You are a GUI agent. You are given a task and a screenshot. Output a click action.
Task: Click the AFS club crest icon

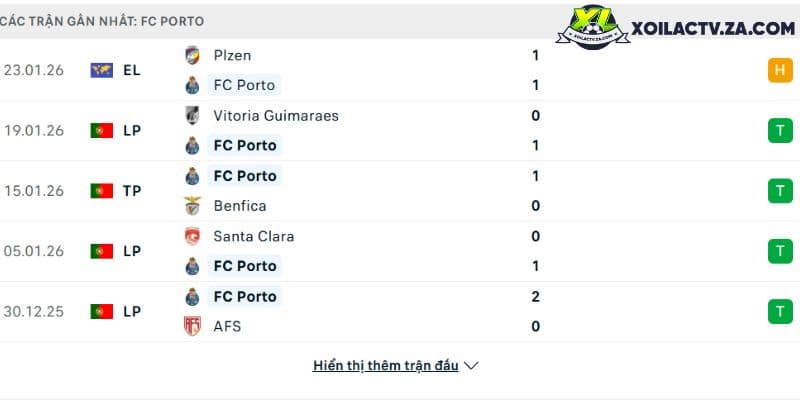pyautogui.click(x=192, y=326)
